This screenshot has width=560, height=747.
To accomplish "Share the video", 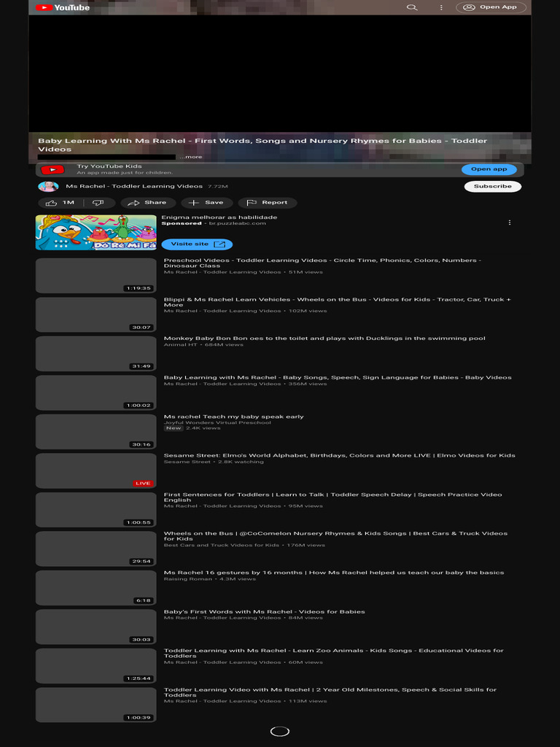I will tap(148, 203).
